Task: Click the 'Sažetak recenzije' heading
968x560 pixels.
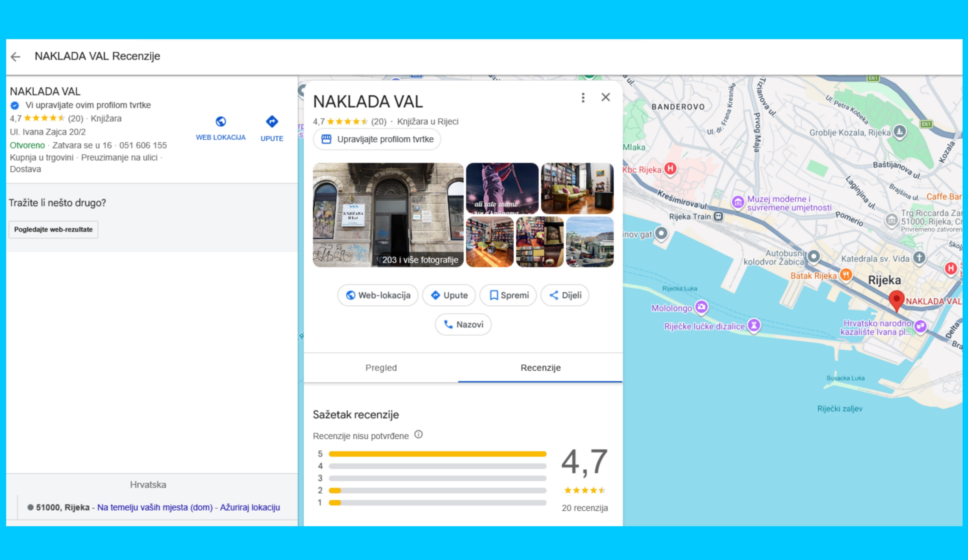Action: (356, 415)
